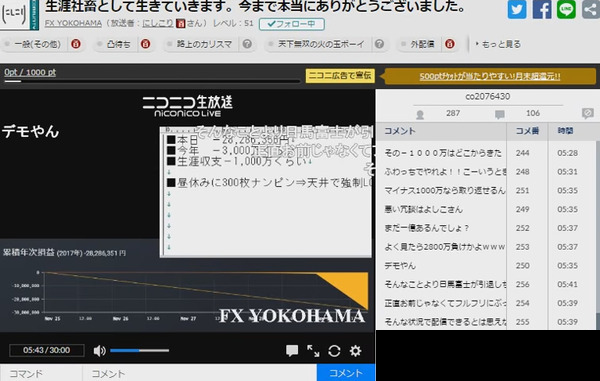
Task: Click the 05:43 / 30:00 time display
Action: pos(47,350)
